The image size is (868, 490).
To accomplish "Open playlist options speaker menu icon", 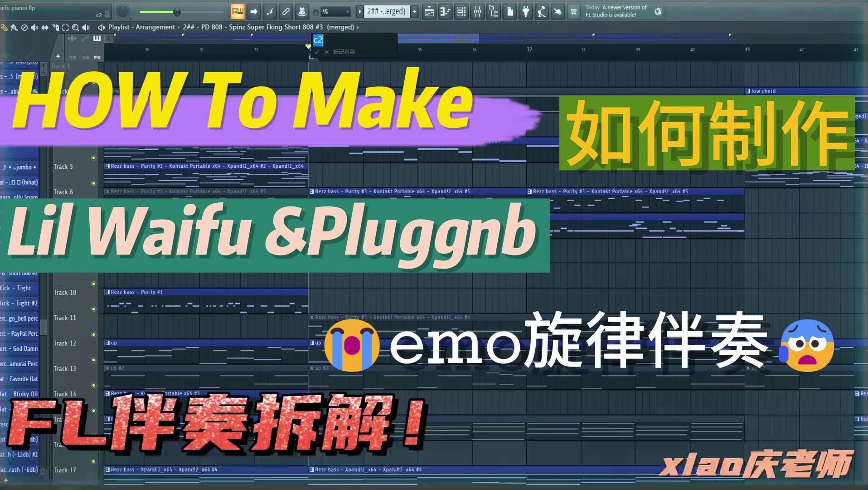I will click(x=102, y=27).
